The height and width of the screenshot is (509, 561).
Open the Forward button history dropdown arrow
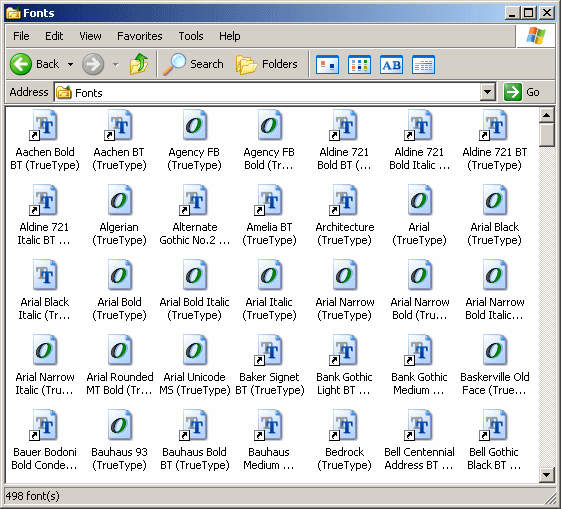click(116, 65)
